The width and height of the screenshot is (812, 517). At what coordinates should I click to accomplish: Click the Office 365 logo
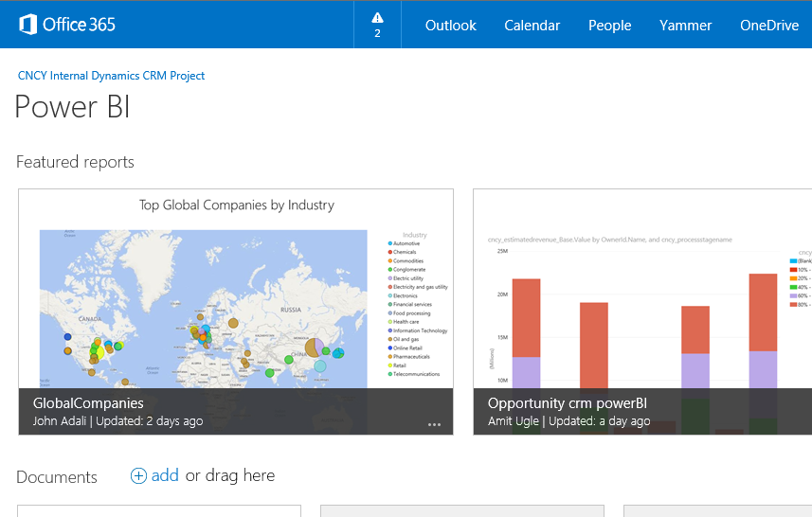[67, 25]
